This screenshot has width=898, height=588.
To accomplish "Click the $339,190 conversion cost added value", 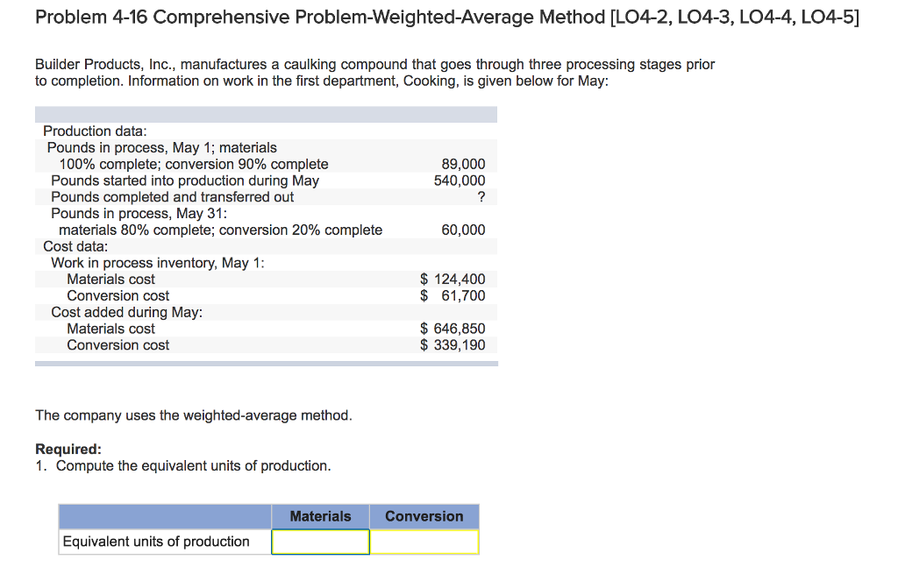I will 456,345.
